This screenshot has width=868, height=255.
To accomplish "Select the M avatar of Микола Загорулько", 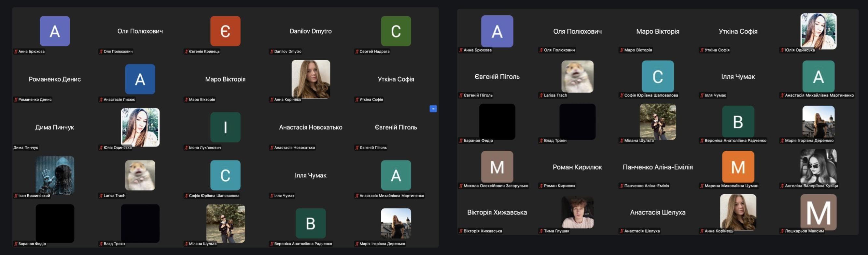I will (x=497, y=167).
